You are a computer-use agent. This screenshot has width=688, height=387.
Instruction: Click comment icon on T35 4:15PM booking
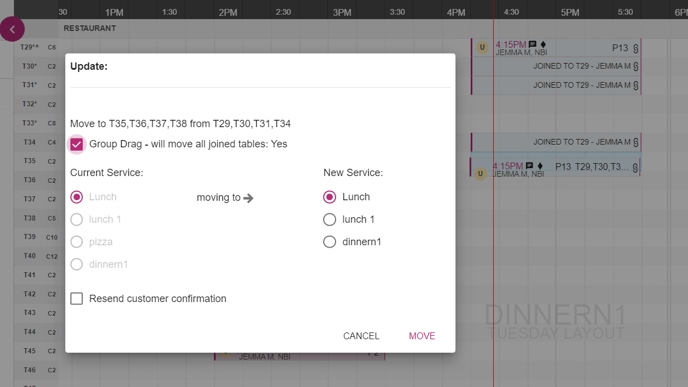click(x=529, y=166)
